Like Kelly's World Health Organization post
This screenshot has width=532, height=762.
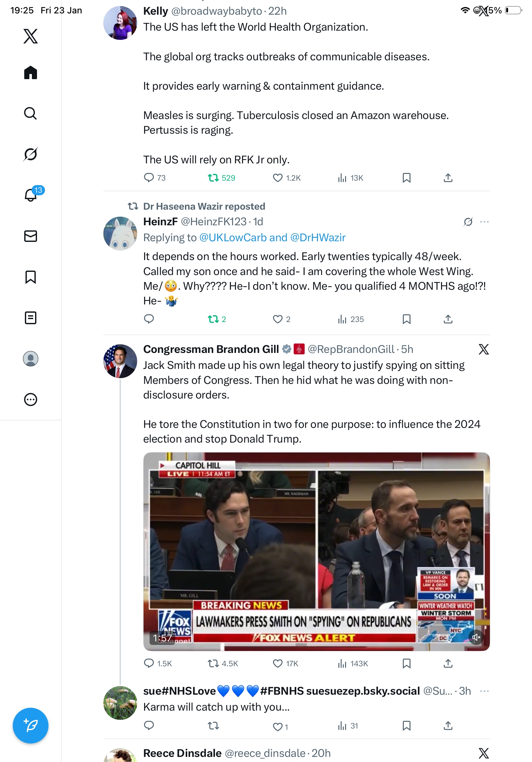[x=277, y=178]
